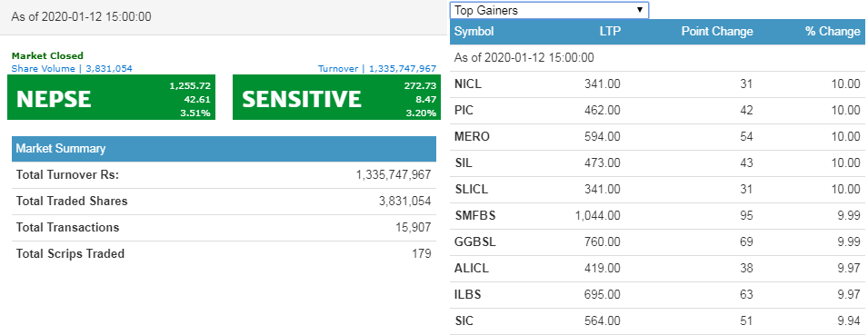Open the SIL symbol row
This screenshot has width=868, height=335.
click(658, 163)
